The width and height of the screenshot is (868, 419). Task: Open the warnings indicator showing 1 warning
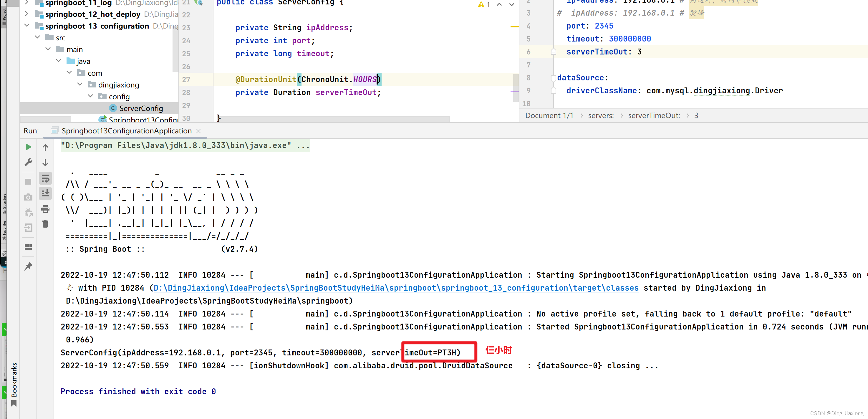click(x=484, y=5)
